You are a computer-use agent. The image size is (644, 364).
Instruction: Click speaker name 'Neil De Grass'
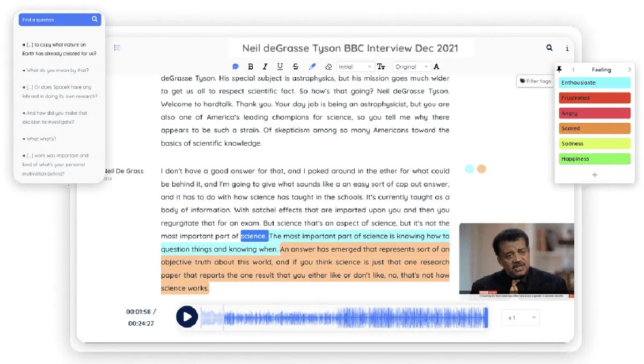pos(124,171)
